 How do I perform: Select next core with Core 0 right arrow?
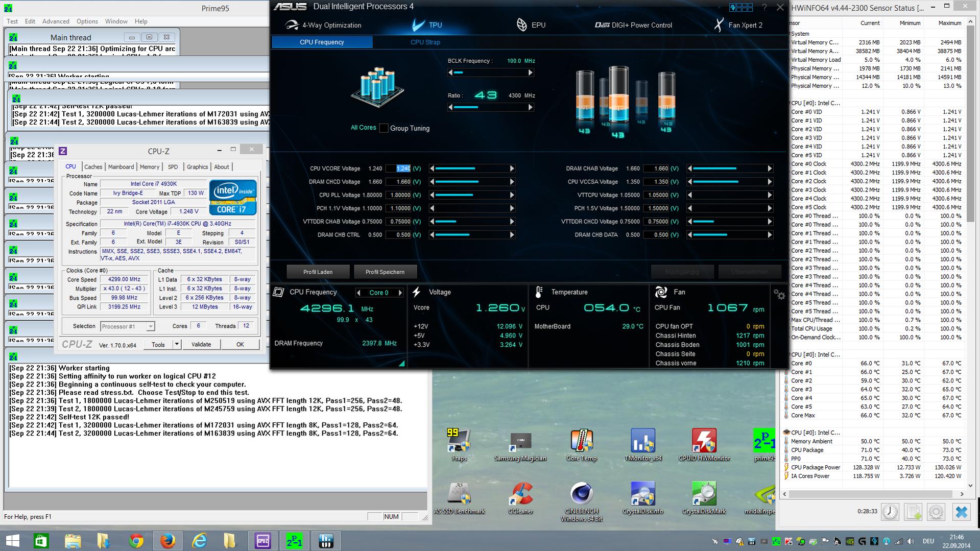click(x=400, y=293)
